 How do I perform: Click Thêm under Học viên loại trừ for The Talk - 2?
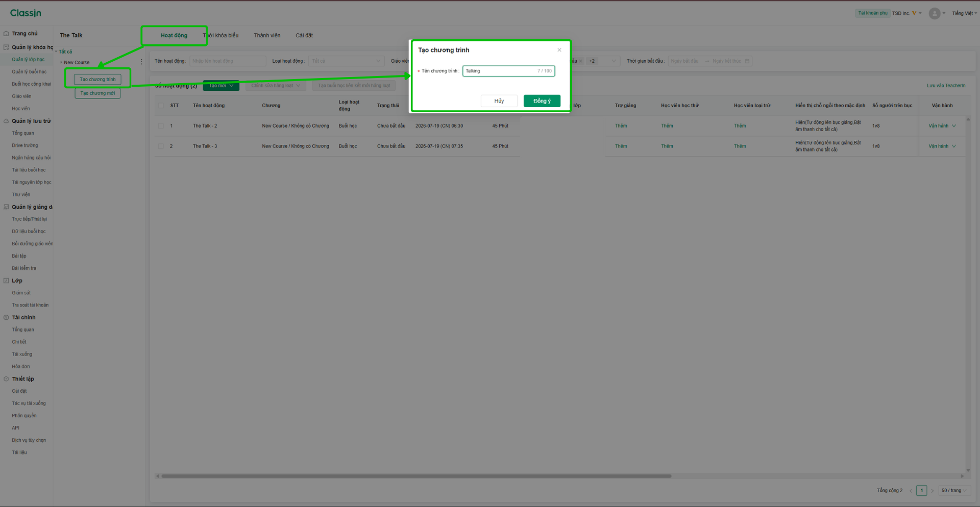[x=740, y=126]
